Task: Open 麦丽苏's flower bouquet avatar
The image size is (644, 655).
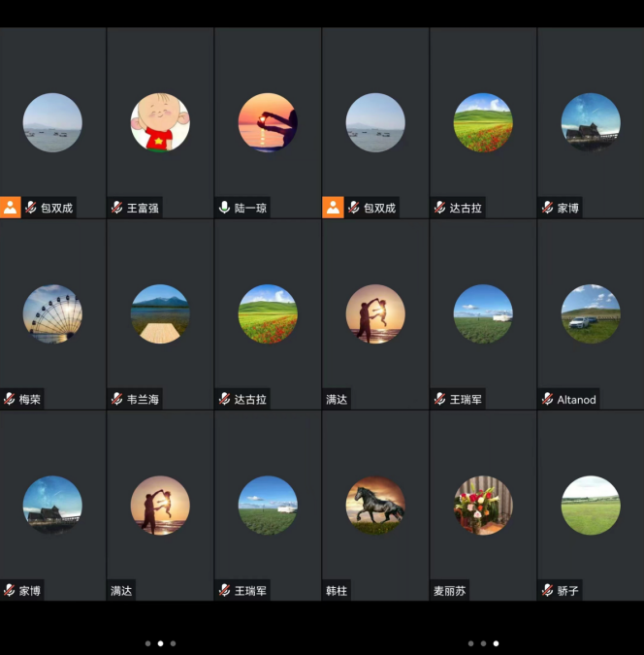Action: point(483,505)
